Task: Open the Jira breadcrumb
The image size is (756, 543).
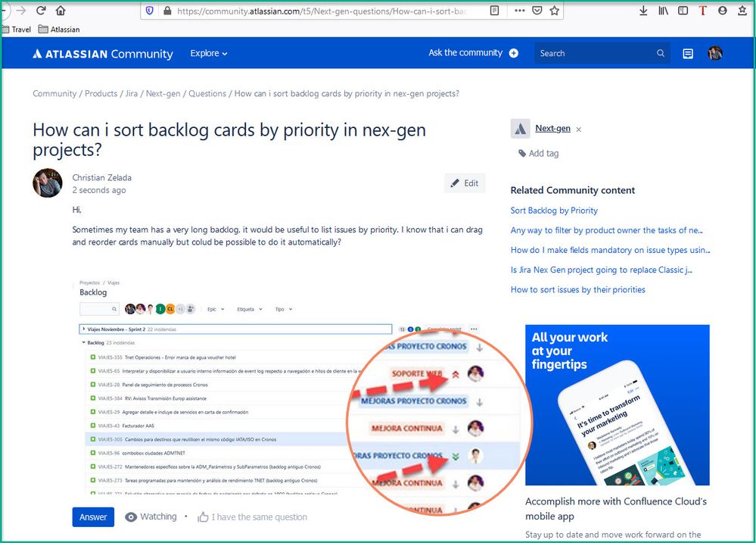Action: click(x=132, y=94)
